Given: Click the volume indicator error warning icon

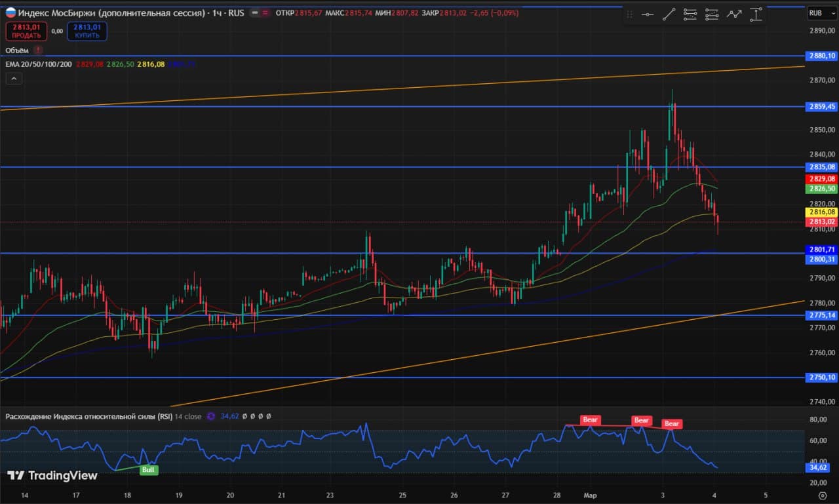Looking at the screenshot, I should [38, 50].
